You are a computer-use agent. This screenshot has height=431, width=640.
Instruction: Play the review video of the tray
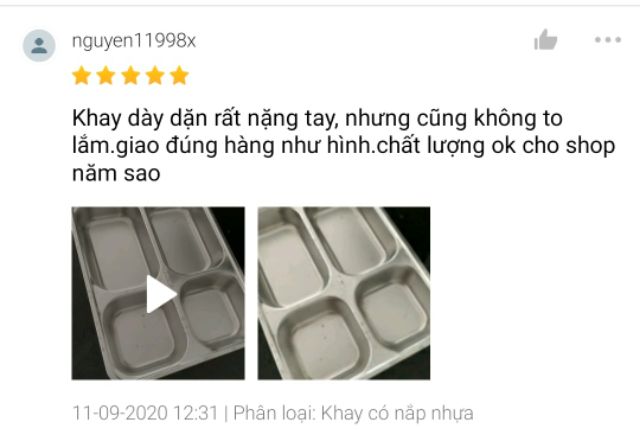point(161,294)
